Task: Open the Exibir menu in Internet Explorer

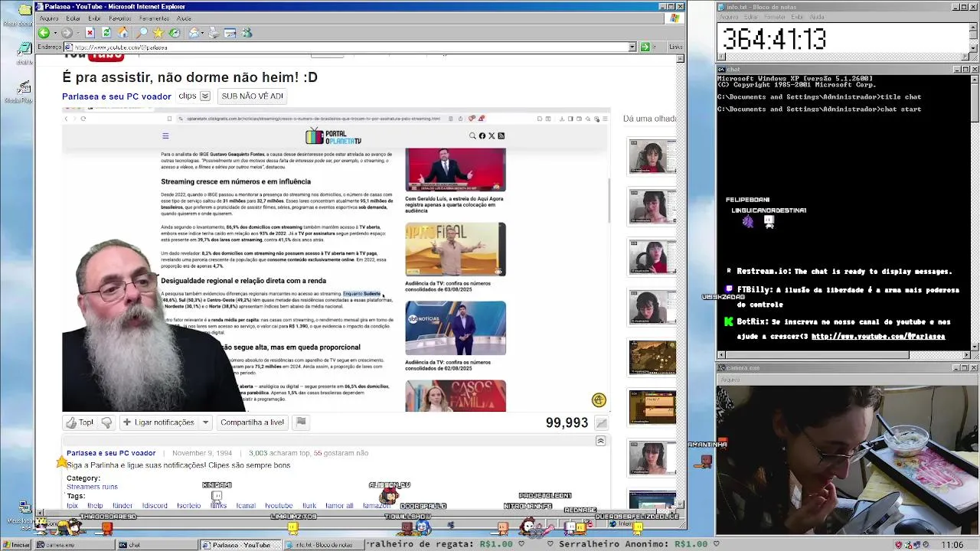Action: coord(94,18)
